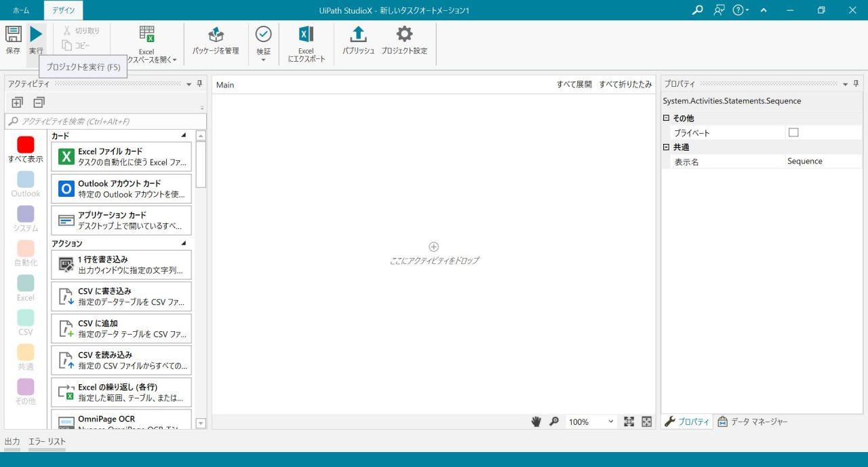
Task: Open the Excel workspace dropdown button
Action: [x=146, y=45]
